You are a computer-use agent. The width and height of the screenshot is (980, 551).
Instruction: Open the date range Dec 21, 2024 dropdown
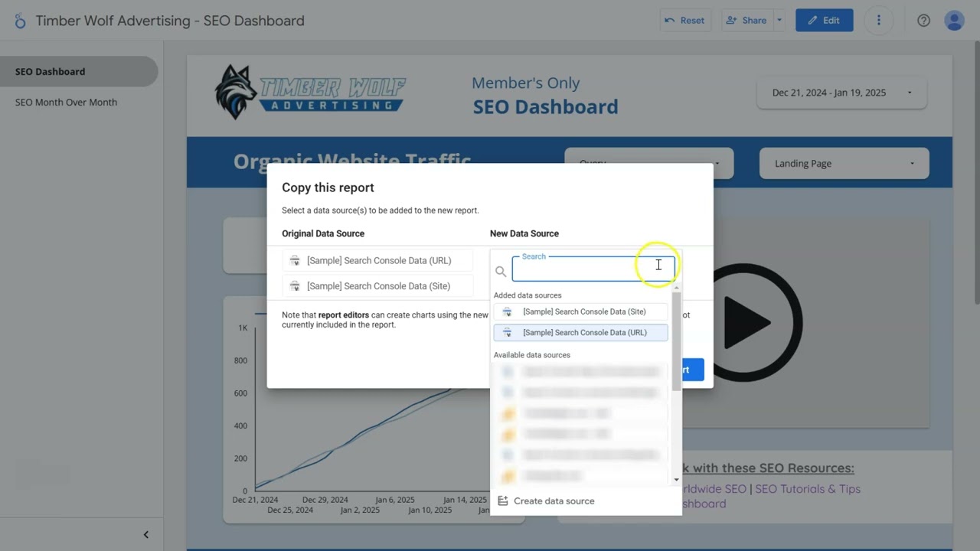[x=841, y=93]
